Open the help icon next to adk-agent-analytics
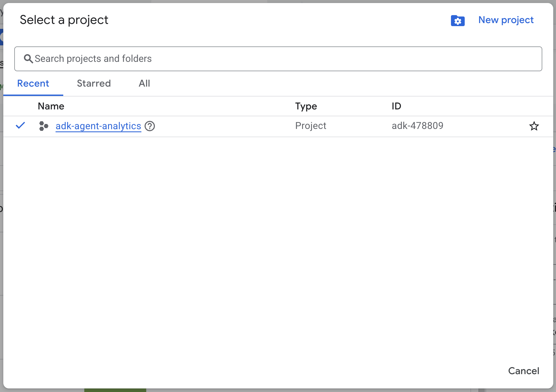Viewport: 556px width, 392px height. click(150, 126)
